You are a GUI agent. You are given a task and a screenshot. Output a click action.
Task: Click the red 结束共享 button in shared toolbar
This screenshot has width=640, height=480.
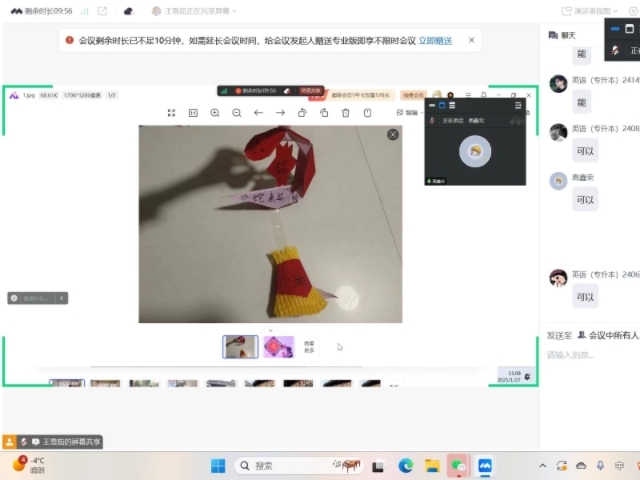pyautogui.click(x=311, y=91)
